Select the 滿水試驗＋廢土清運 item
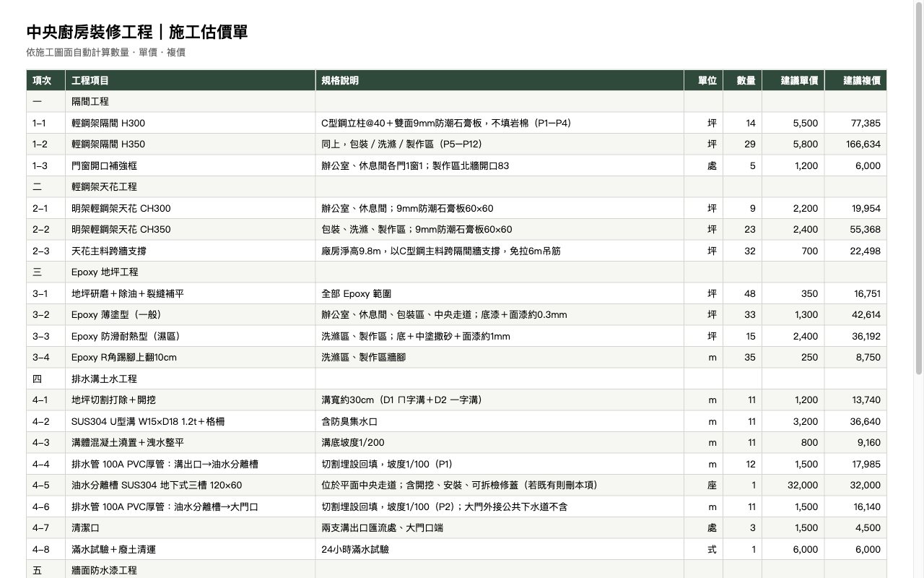Viewport: 924px width, 578px height. (456, 549)
